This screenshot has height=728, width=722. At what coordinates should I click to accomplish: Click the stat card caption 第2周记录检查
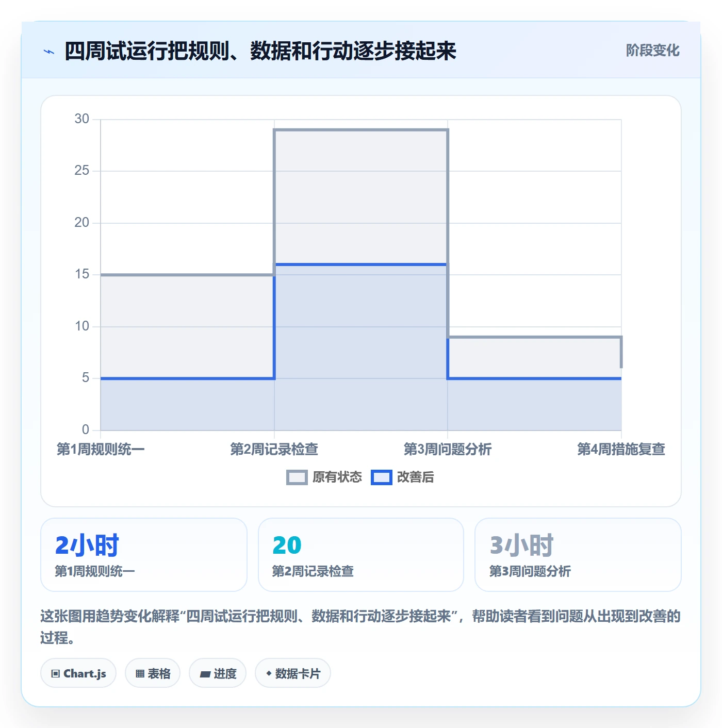pyautogui.click(x=313, y=571)
